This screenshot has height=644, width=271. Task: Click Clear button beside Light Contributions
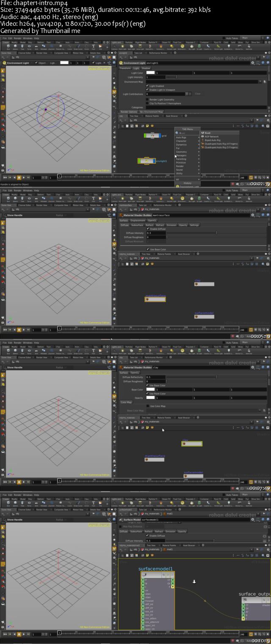point(197,94)
